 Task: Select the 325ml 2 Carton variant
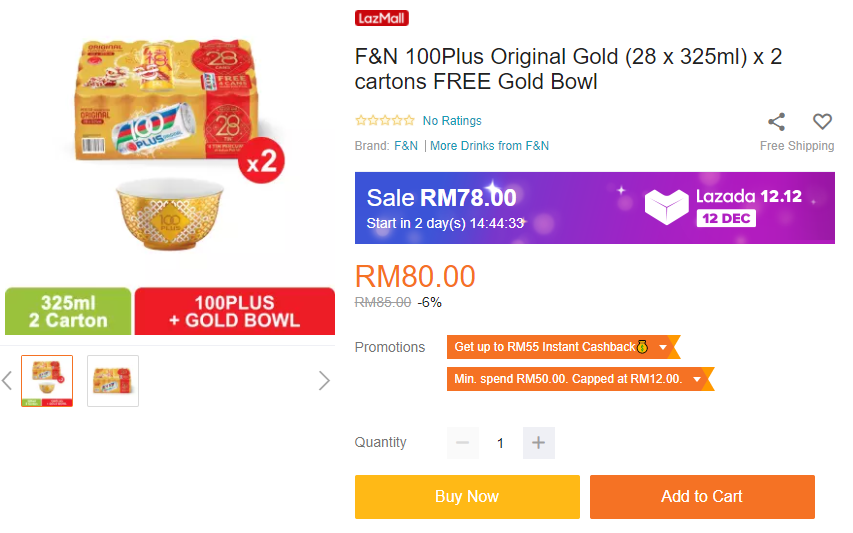68,311
